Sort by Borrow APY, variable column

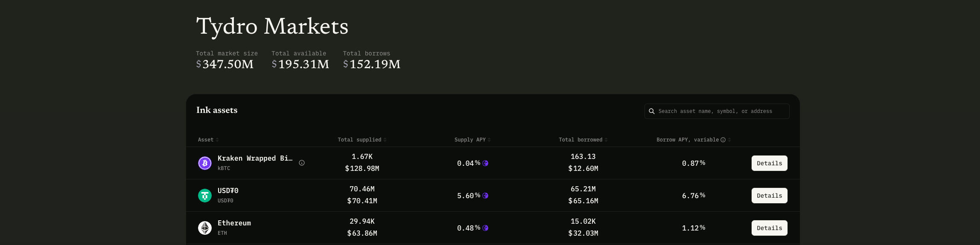pos(730,140)
